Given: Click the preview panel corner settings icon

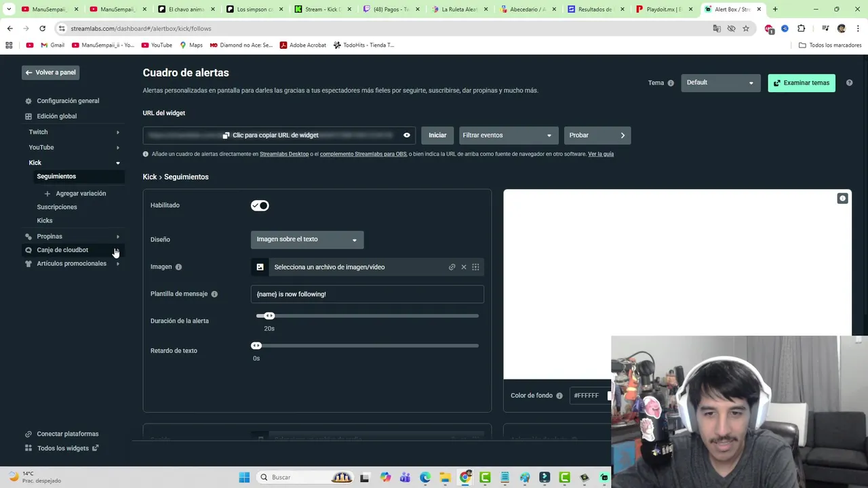Looking at the screenshot, I should [x=842, y=199].
